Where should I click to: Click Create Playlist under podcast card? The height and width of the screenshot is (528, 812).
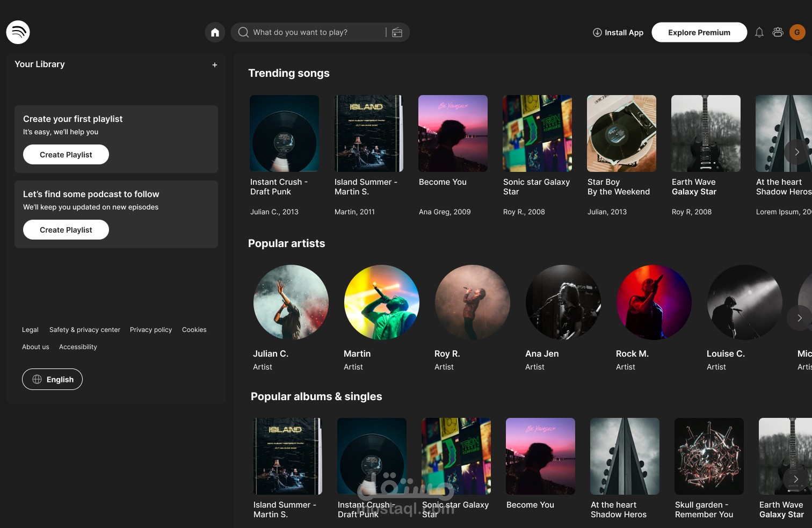click(x=66, y=230)
